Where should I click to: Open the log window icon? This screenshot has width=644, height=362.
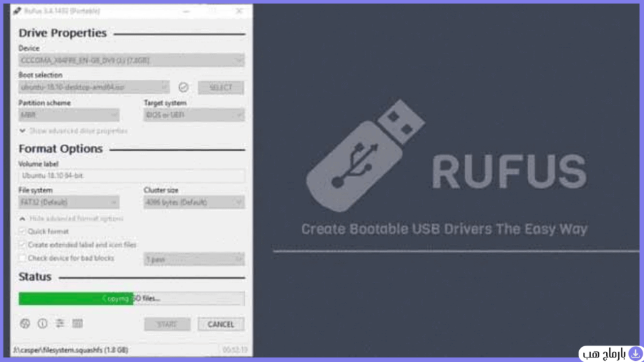click(77, 324)
